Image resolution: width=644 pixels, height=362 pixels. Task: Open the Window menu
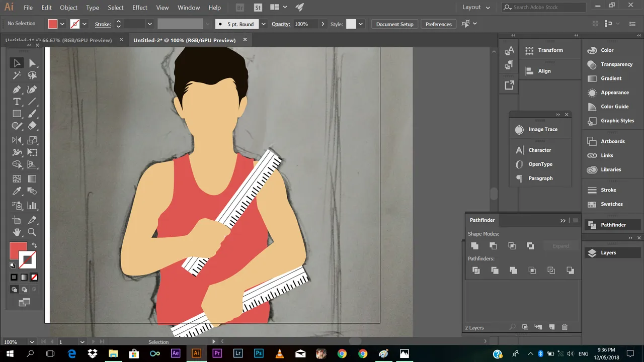pyautogui.click(x=189, y=8)
